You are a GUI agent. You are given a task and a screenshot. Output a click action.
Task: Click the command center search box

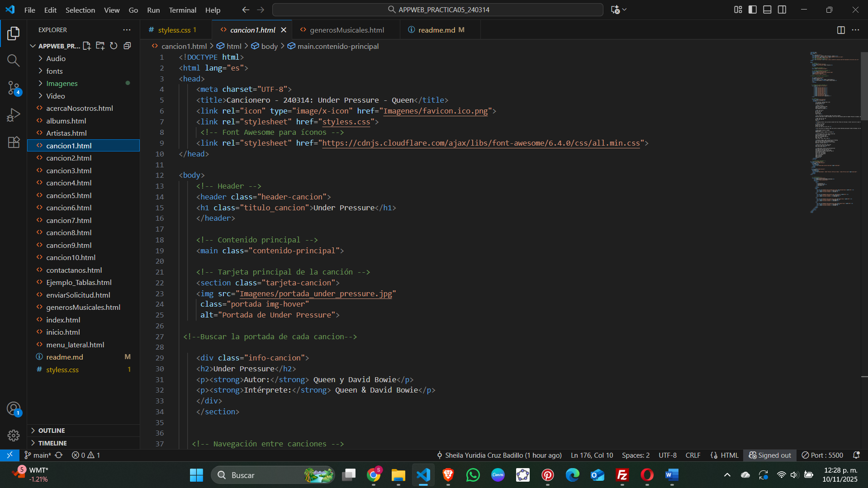pyautogui.click(x=438, y=9)
